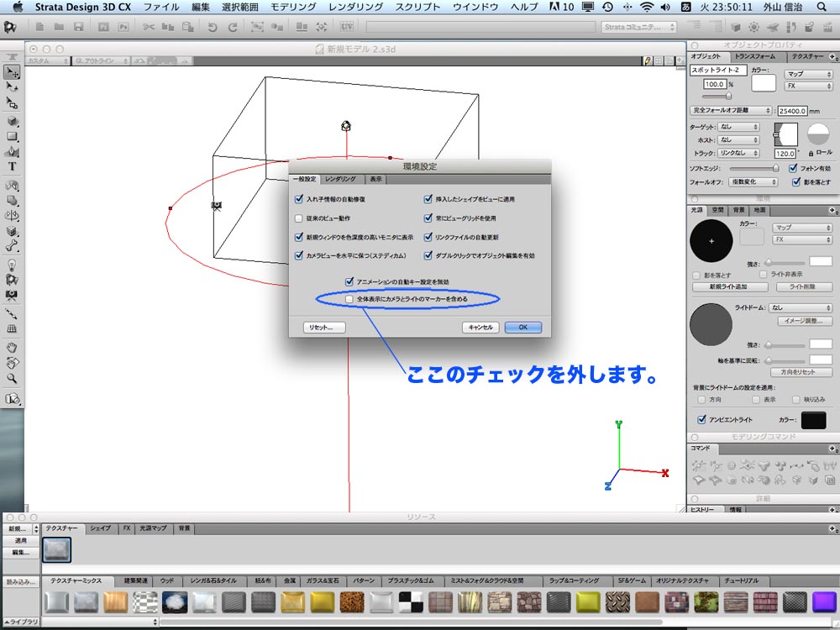This screenshot has height=630, width=840.
Task: Select the Move/arrow selection tool
Action: (x=12, y=71)
